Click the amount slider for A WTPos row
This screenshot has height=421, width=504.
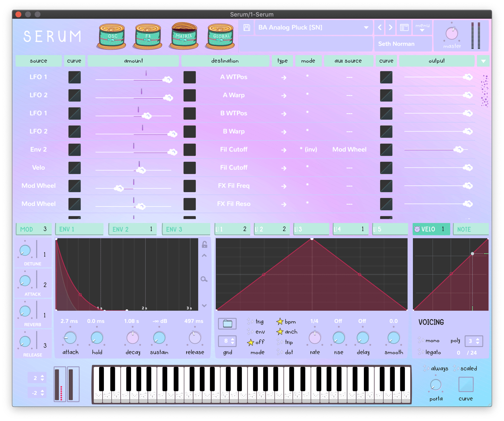tap(133, 79)
